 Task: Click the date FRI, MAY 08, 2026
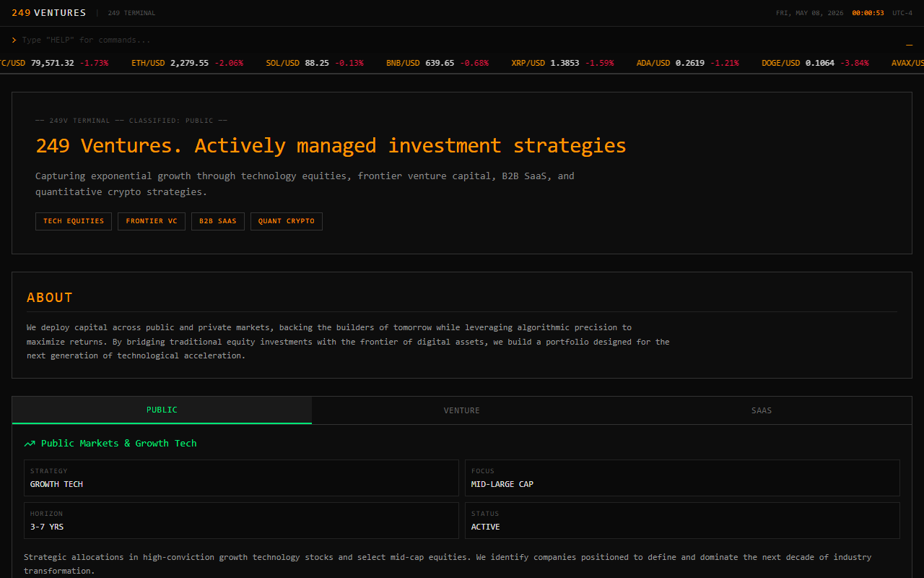click(809, 13)
